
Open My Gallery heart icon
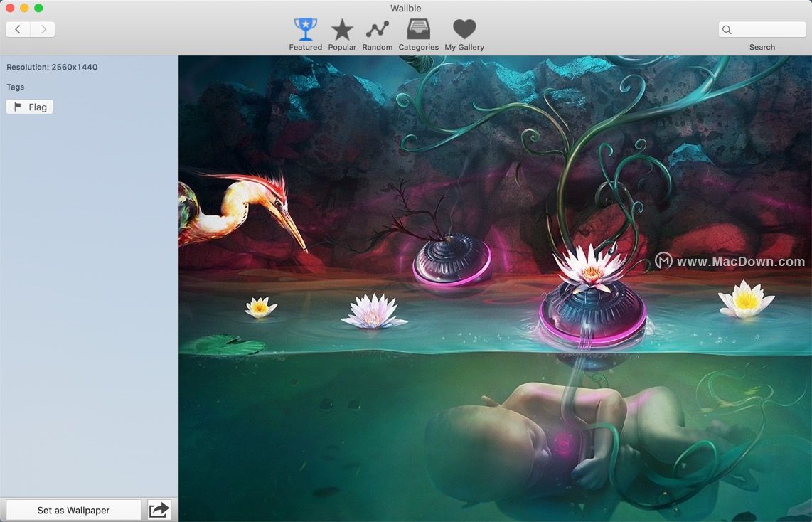click(x=464, y=35)
